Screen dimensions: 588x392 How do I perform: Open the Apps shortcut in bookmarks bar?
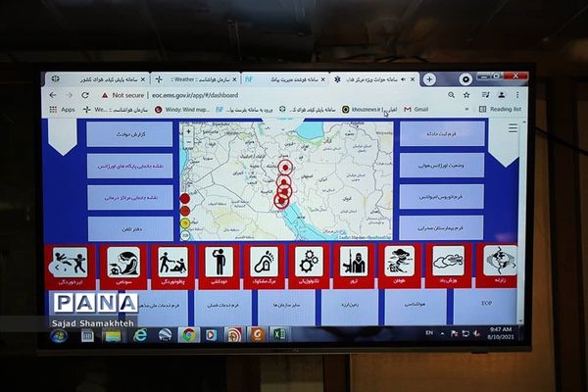[x=63, y=110]
